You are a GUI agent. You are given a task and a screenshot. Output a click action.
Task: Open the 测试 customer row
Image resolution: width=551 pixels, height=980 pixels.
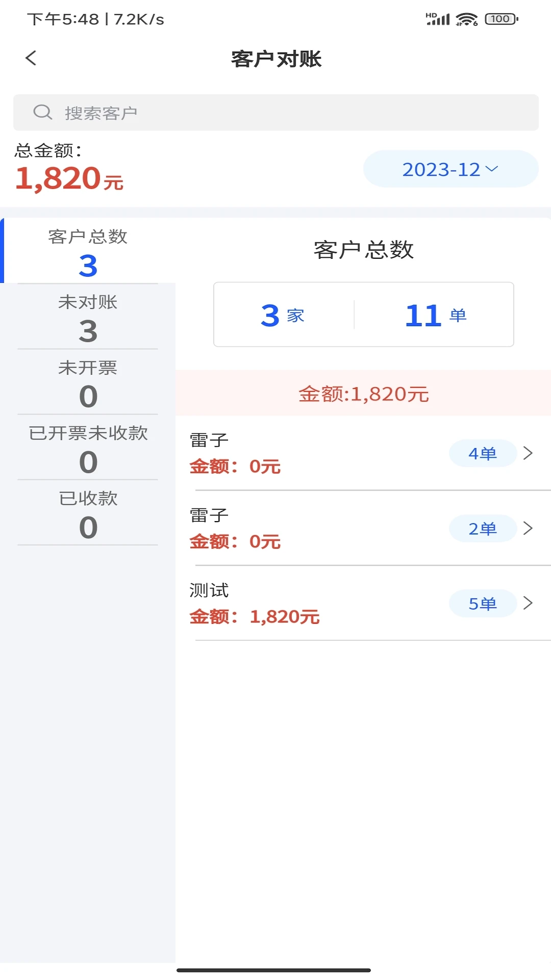[306, 603]
